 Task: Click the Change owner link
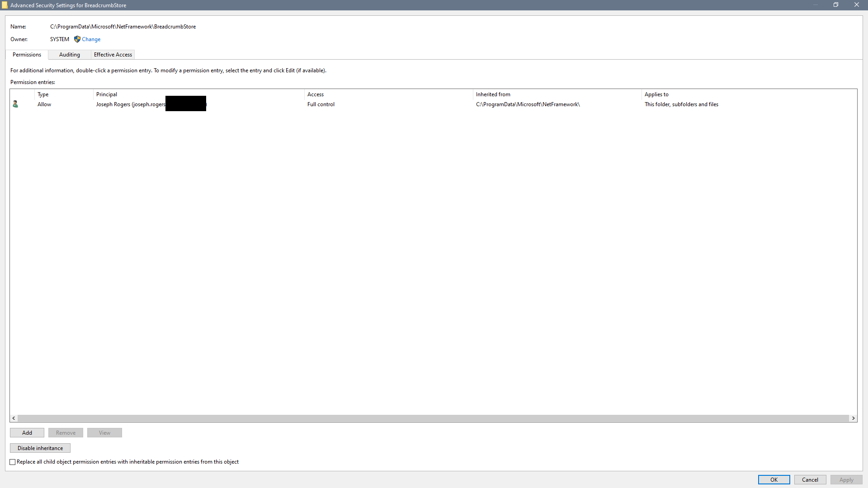coord(91,39)
